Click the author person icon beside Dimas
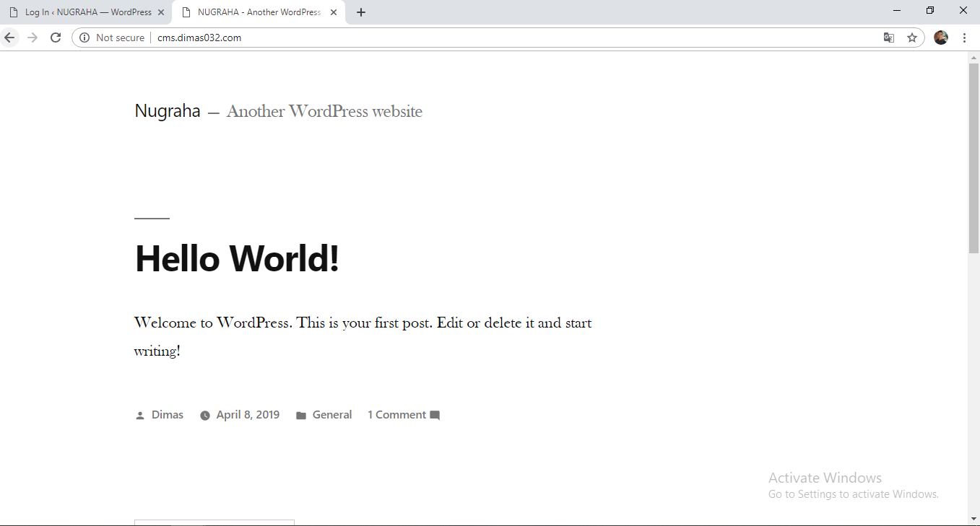The height and width of the screenshot is (526, 980). pos(140,416)
